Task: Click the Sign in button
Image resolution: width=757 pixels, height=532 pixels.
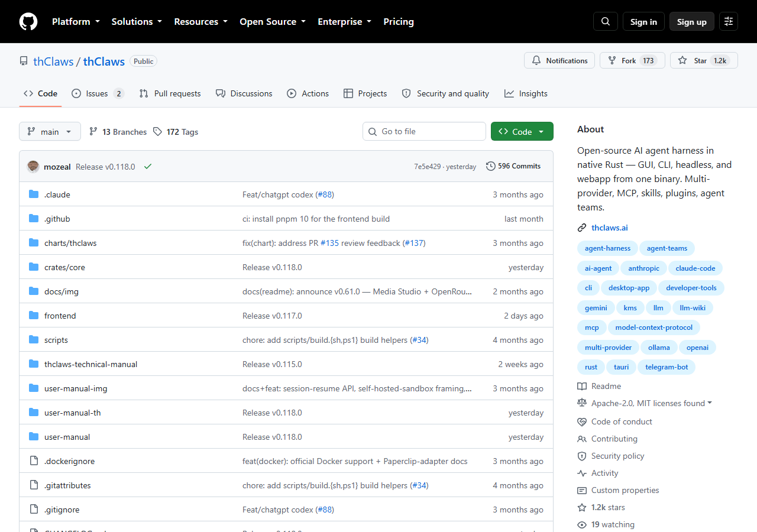Action: tap(643, 21)
